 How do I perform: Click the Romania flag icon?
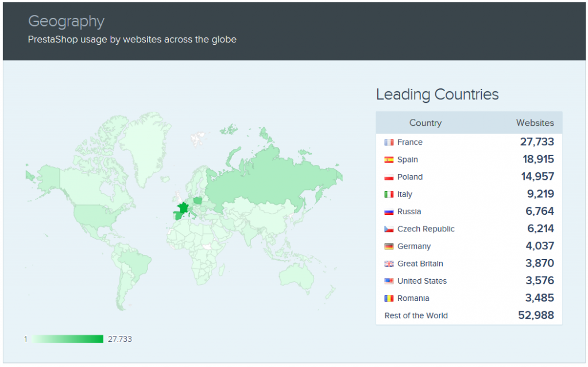click(389, 298)
